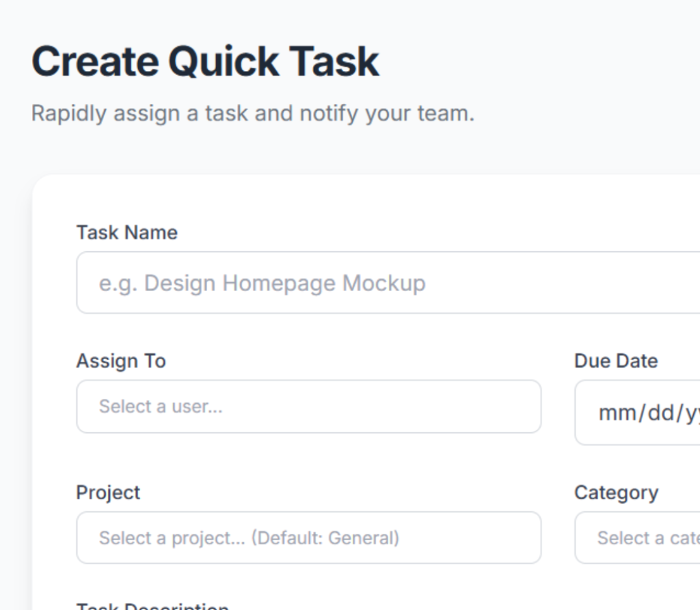Click the Category field label
Image resolution: width=700 pixels, height=610 pixels.
coord(616,493)
